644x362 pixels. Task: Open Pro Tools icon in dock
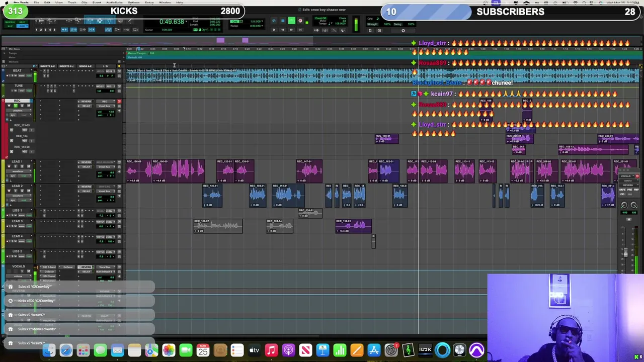[x=476, y=350]
